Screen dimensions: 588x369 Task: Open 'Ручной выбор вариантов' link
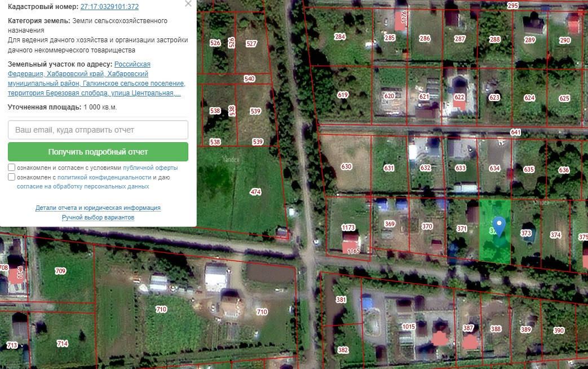pyautogui.click(x=98, y=217)
